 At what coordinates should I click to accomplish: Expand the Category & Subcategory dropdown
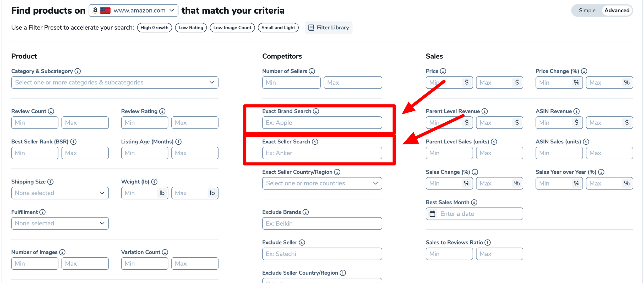click(115, 83)
